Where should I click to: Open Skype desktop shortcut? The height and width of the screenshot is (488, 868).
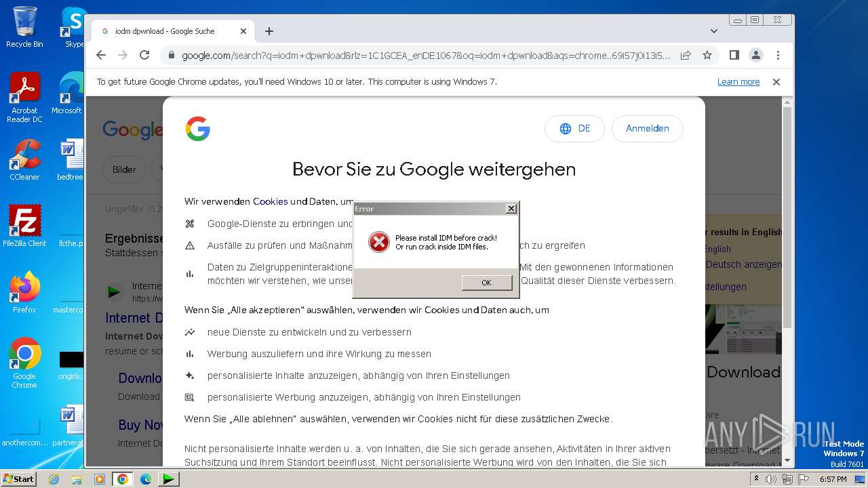coord(73,27)
